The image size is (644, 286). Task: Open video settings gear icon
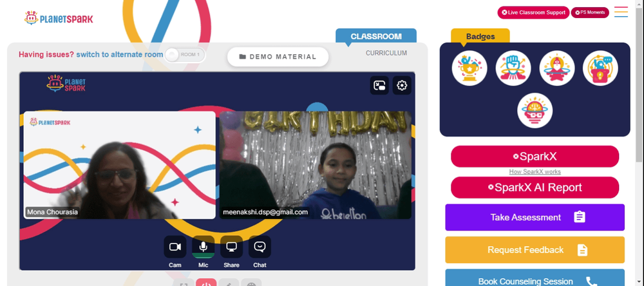(x=402, y=86)
